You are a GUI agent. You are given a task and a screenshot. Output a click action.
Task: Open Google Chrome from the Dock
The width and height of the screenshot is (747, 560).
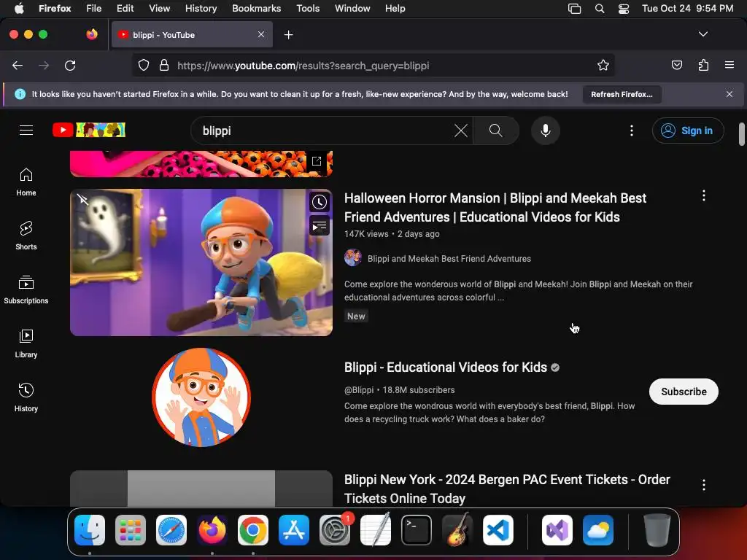(253, 530)
